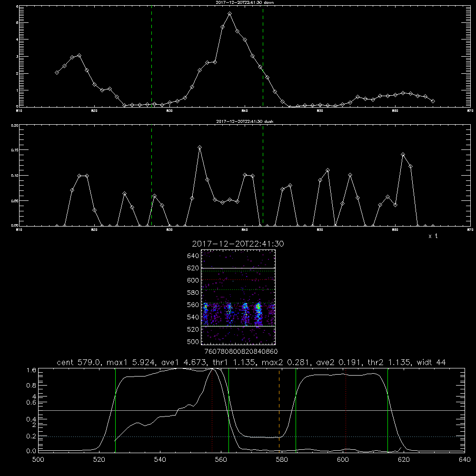Click the left green dashed line in the dusk plot
Screen dimensions: 476x476
click(x=151, y=176)
